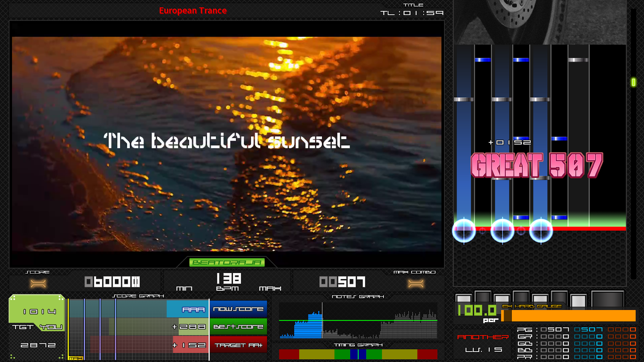Image resolution: width=644 pixels, height=362 pixels.
Task: Click the EX HARD GAUGE label
Action: 532,306
